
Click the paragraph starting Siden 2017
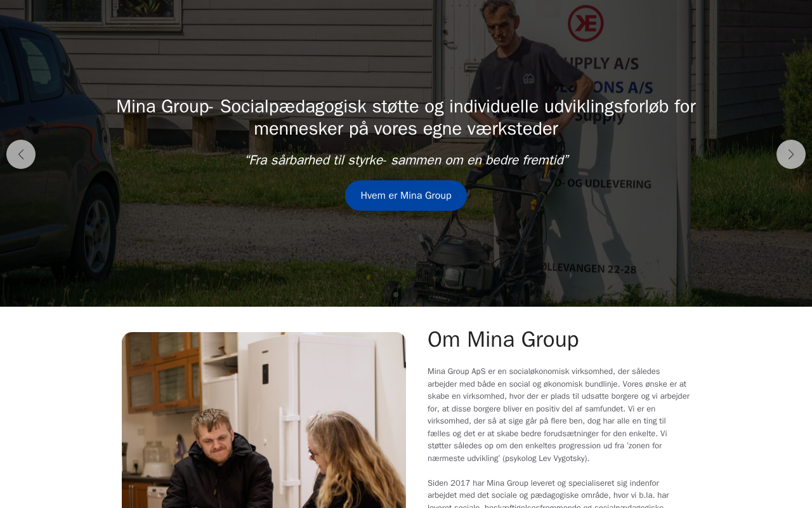pyautogui.click(x=549, y=493)
